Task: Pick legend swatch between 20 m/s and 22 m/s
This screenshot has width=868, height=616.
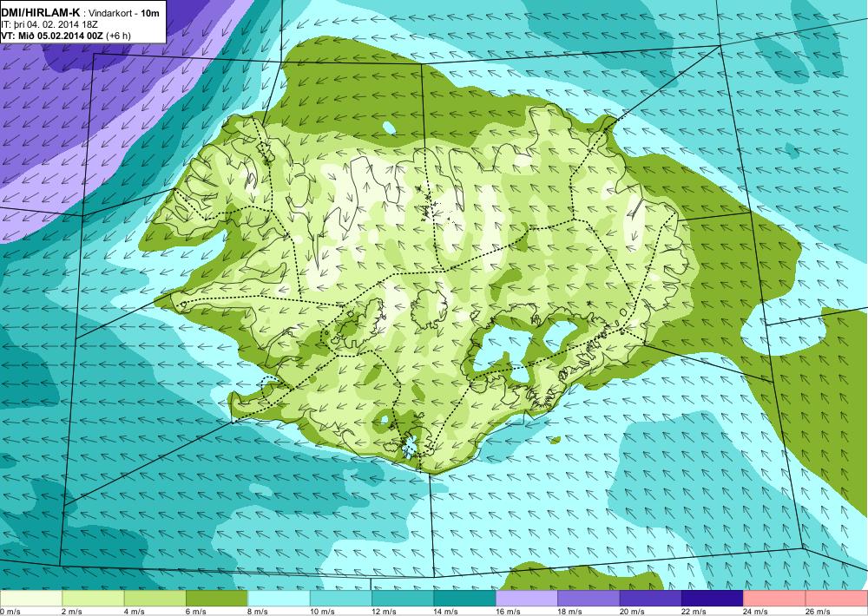Action: tap(651, 599)
